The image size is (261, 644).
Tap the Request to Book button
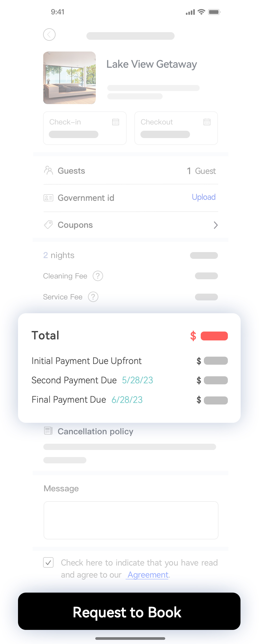point(129,611)
